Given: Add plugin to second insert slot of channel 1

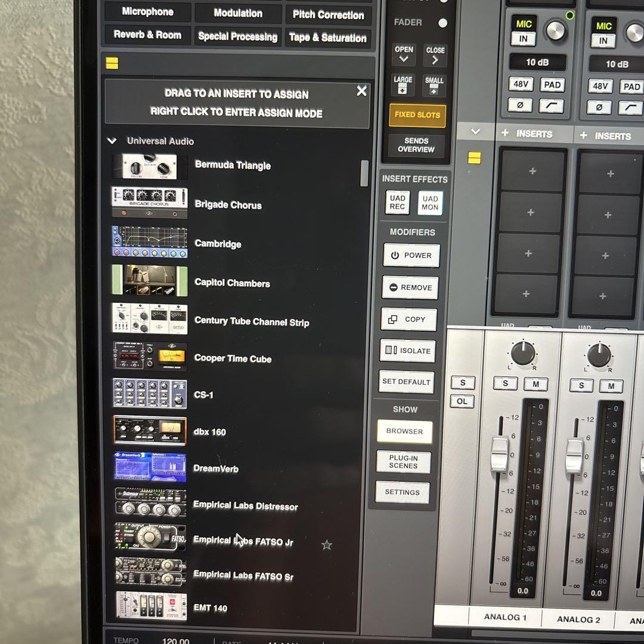Looking at the screenshot, I should pyautogui.click(x=530, y=212).
